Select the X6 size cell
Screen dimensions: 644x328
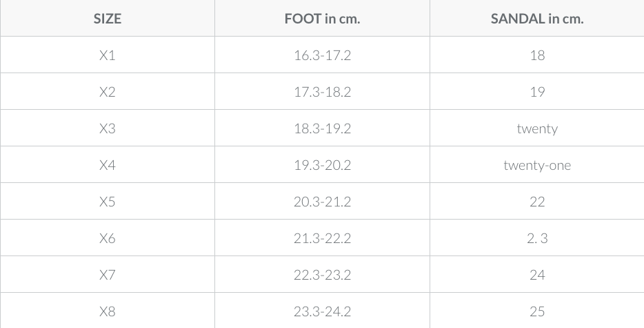107,238
